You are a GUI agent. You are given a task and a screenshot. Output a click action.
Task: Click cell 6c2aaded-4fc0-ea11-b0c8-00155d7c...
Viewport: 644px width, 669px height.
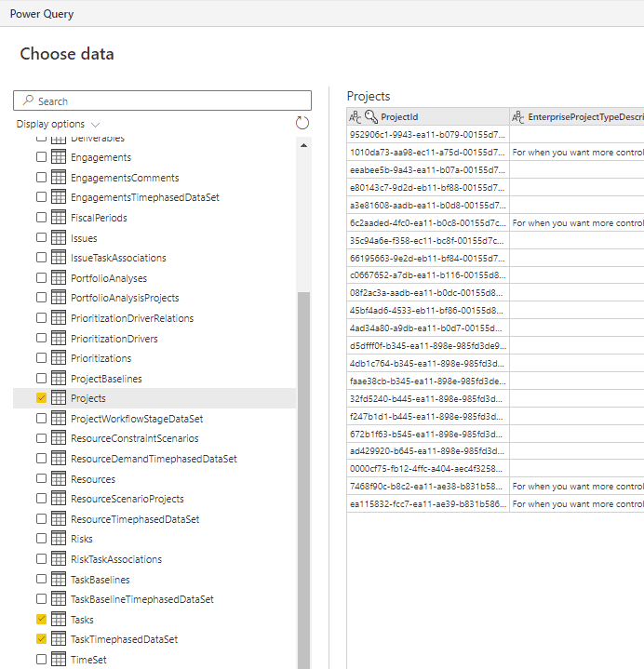(x=428, y=222)
